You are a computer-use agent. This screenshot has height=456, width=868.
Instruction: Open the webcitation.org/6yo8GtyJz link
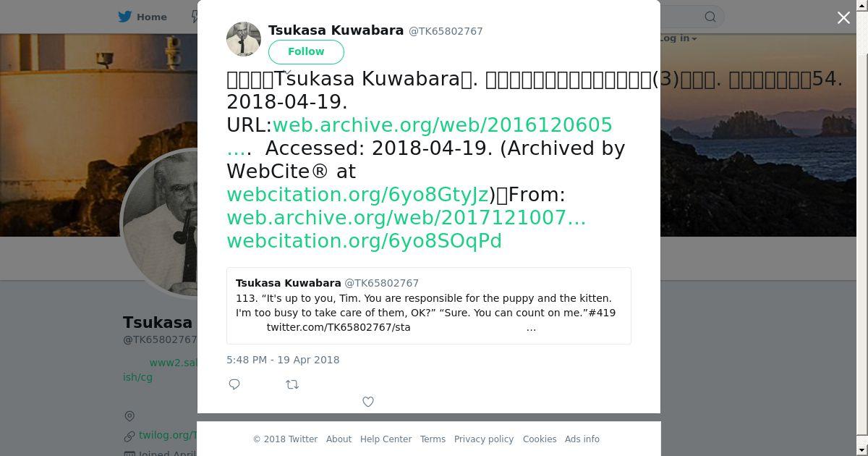point(357,195)
